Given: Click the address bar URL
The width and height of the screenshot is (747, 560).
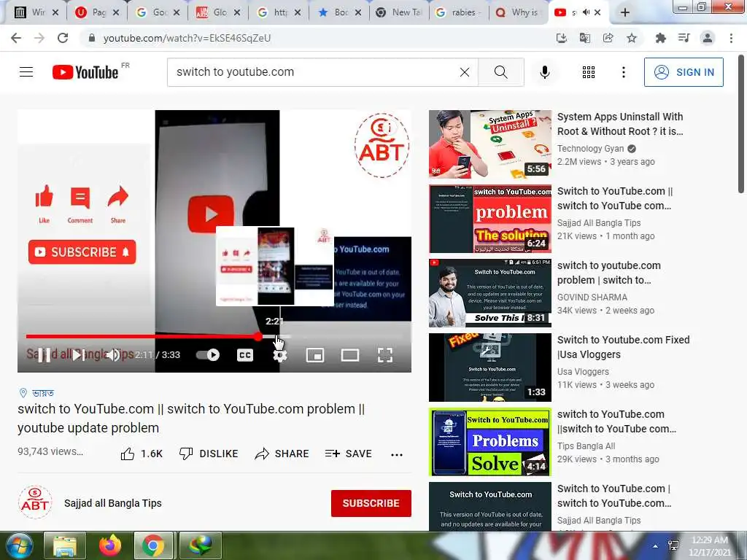Looking at the screenshot, I should coord(187,38).
